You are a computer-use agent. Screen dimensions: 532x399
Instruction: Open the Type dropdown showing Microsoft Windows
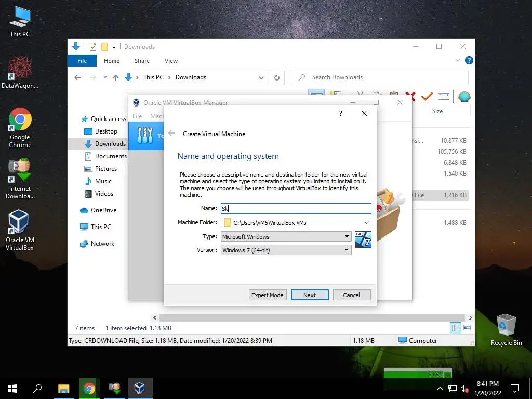pyautogui.click(x=286, y=236)
